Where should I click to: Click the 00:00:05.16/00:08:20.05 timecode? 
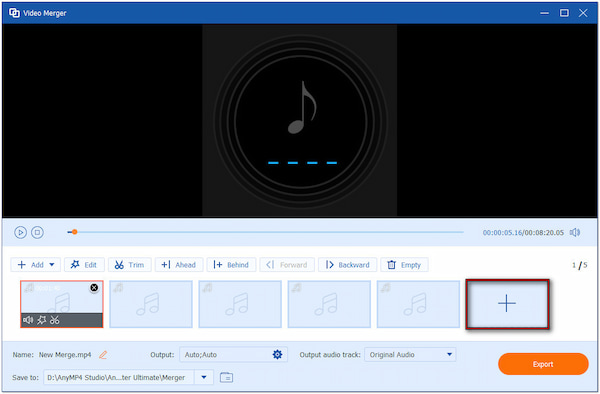click(x=523, y=233)
